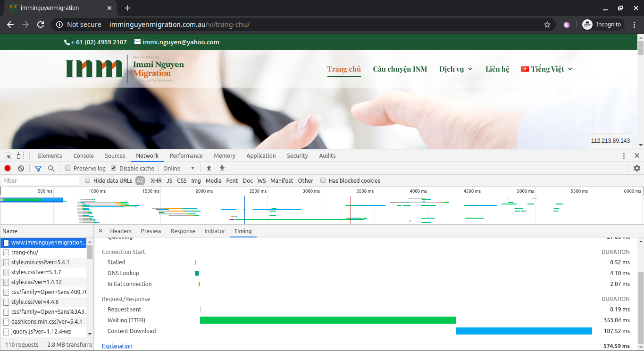Screen dimensions: 644x351
Task: Open Câu chuyện INM page
Action: coord(400,69)
